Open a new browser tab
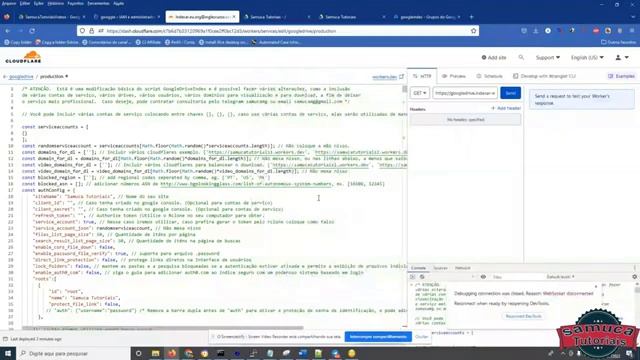Image resolution: width=640 pixels, height=360 pixels. click(x=471, y=17)
